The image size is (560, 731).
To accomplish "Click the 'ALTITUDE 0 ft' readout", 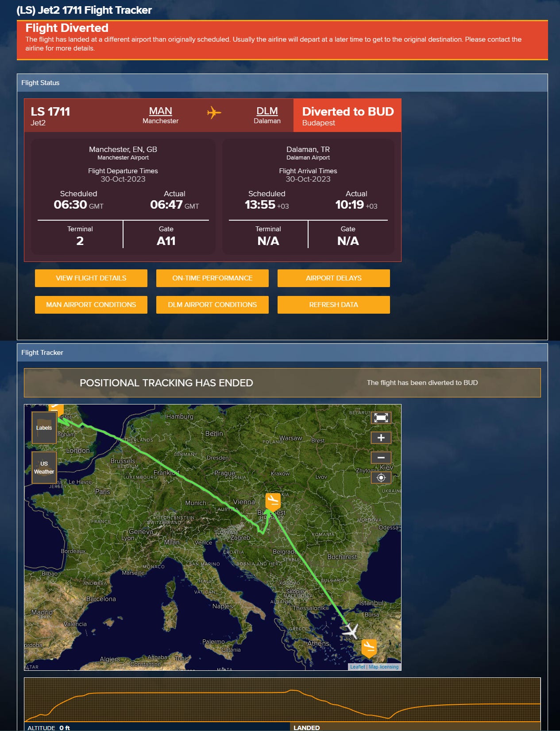I will (49, 728).
